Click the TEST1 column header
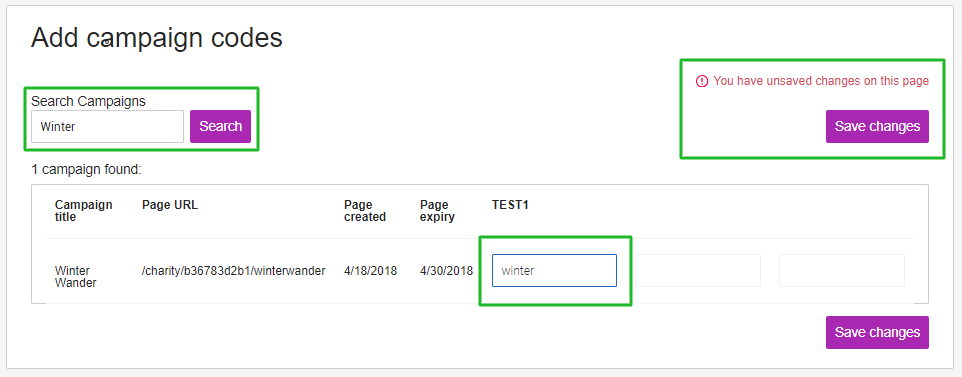 coord(510,205)
